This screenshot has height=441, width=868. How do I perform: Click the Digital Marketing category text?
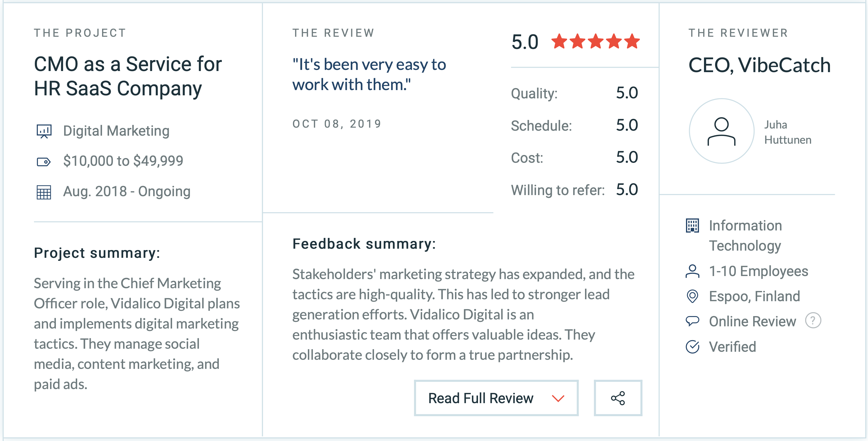[x=116, y=131]
